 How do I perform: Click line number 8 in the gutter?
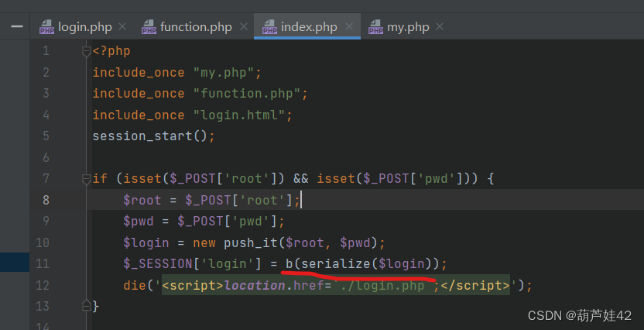46,200
